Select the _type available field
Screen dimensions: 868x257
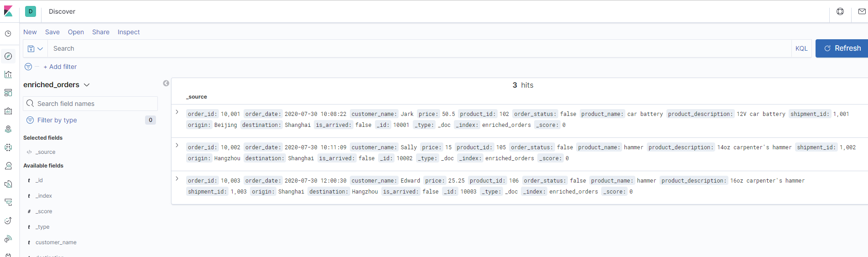coord(42,227)
